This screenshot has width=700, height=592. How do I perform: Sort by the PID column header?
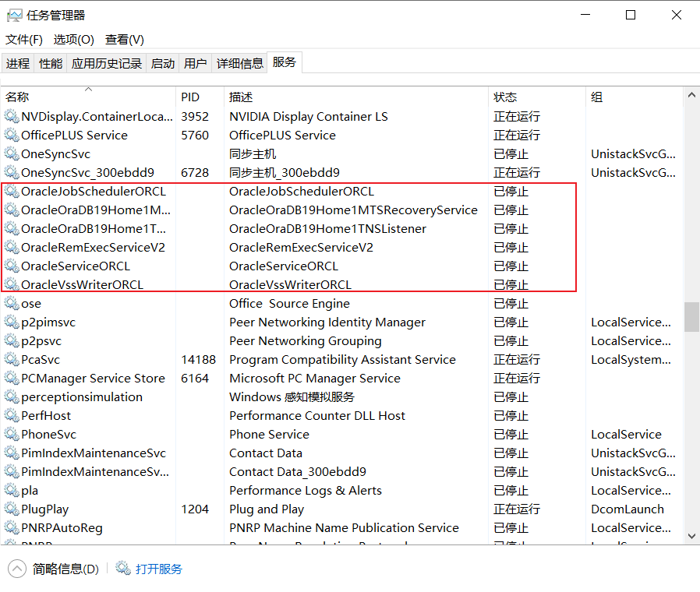click(200, 97)
